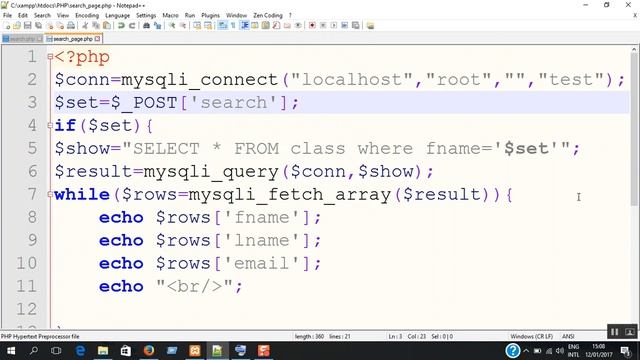Toggle synchronize horizontal scrolling
The height and width of the screenshot is (360, 640).
click(x=208, y=25)
